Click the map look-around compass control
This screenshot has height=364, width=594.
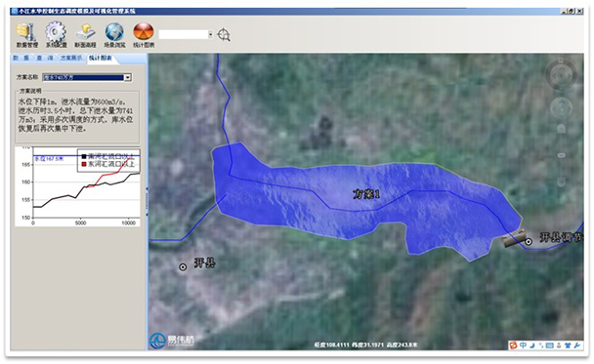pyautogui.click(x=561, y=76)
